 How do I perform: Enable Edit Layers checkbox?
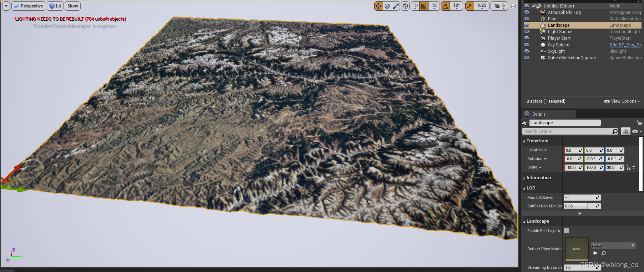[567, 231]
